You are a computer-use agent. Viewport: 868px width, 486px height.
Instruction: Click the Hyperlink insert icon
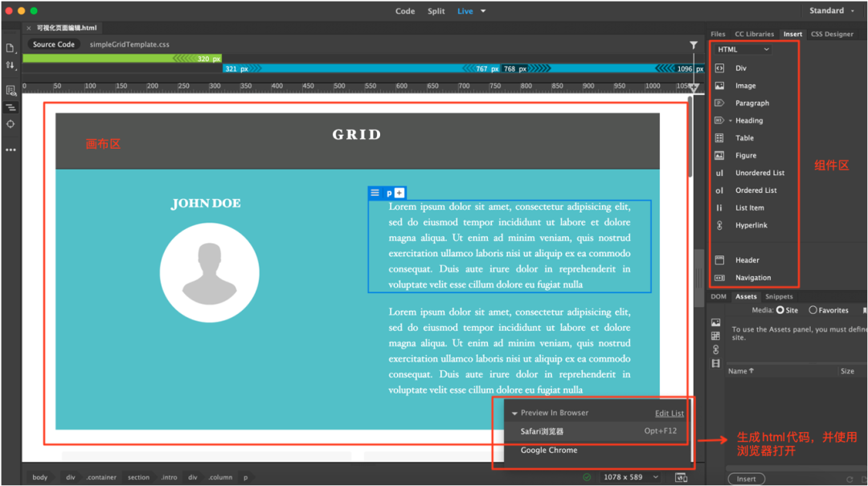719,225
